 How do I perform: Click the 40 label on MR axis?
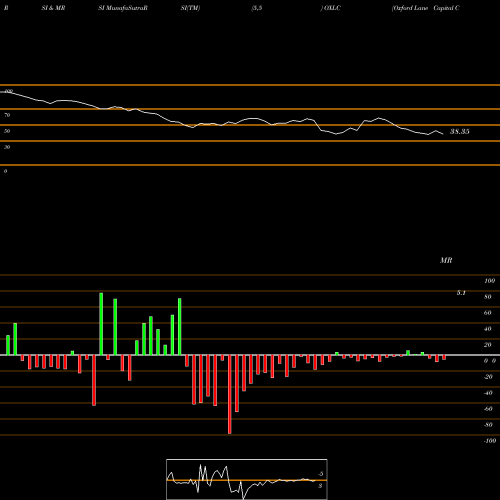(x=488, y=329)
